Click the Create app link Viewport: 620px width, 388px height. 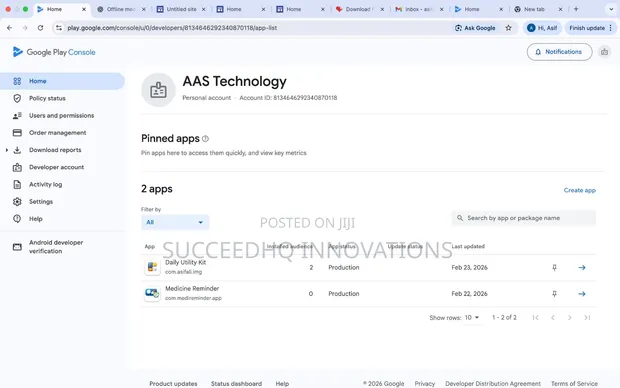579,190
